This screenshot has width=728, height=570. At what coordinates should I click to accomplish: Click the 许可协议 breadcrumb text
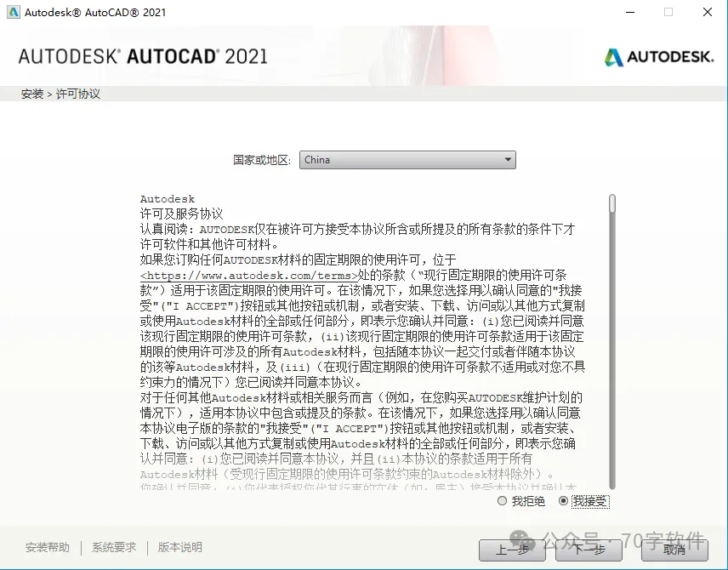78,94
